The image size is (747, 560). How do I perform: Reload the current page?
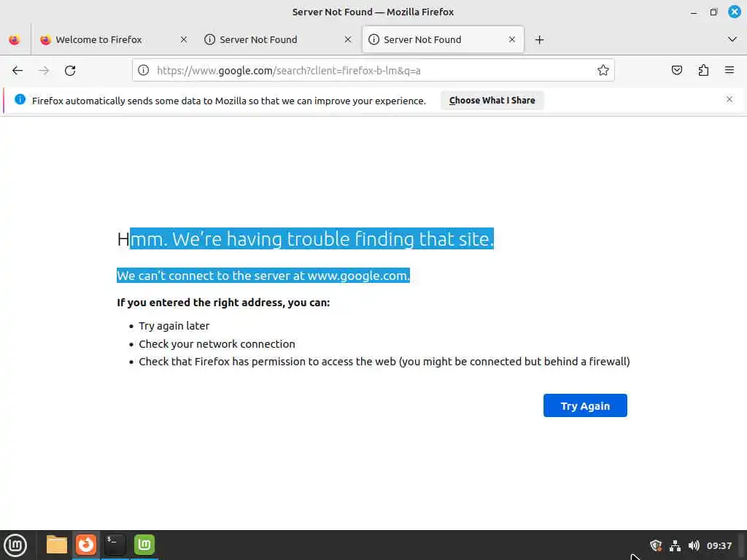point(70,71)
